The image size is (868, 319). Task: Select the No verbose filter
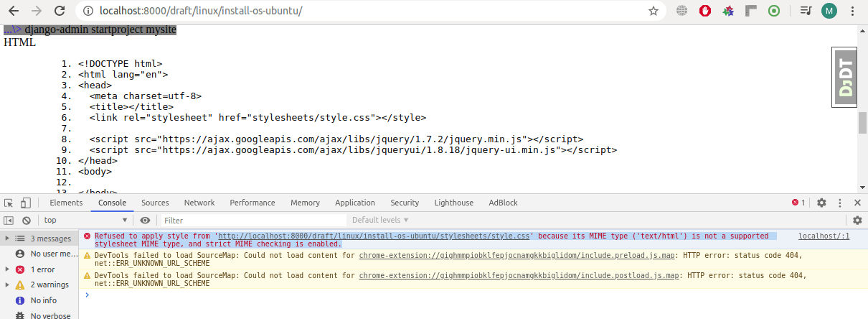coord(39,315)
